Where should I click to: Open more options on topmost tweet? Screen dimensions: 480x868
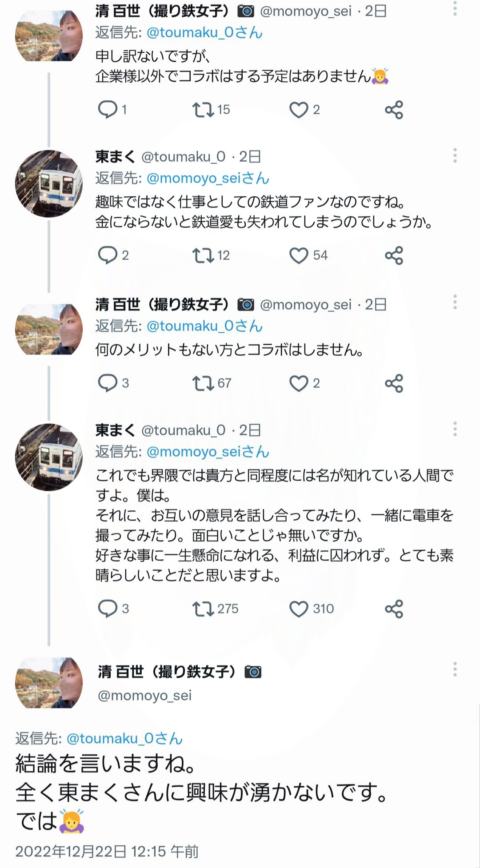tap(455, 9)
